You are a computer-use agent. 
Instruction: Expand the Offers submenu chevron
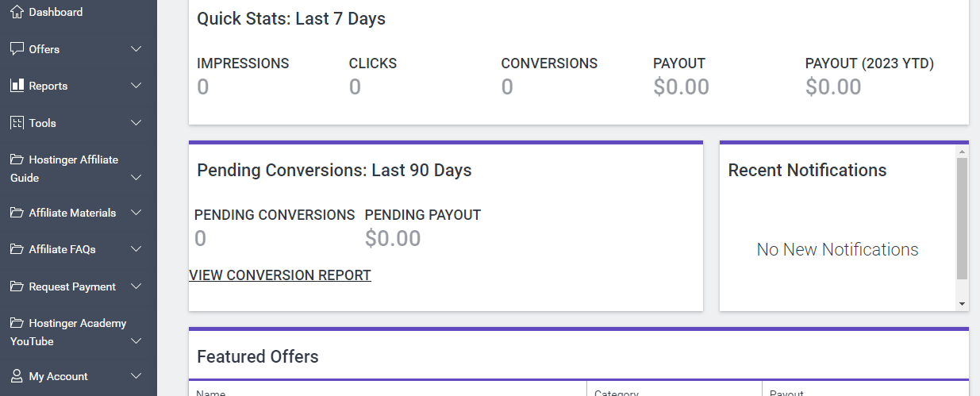[136, 49]
